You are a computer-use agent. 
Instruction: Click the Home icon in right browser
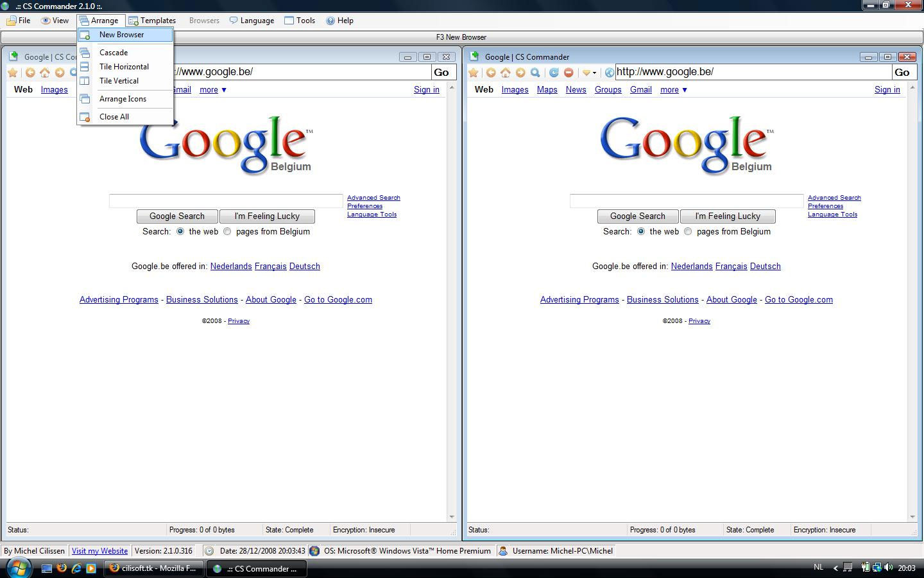pos(506,73)
